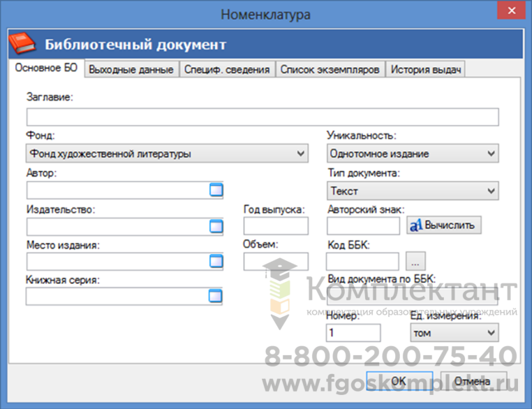Focus the Год выпуска input field
Image resolution: width=532 pixels, height=409 pixels.
[275, 226]
